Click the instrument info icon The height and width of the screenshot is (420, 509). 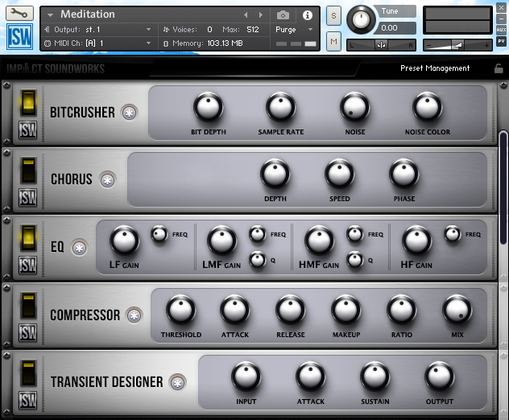point(307,15)
